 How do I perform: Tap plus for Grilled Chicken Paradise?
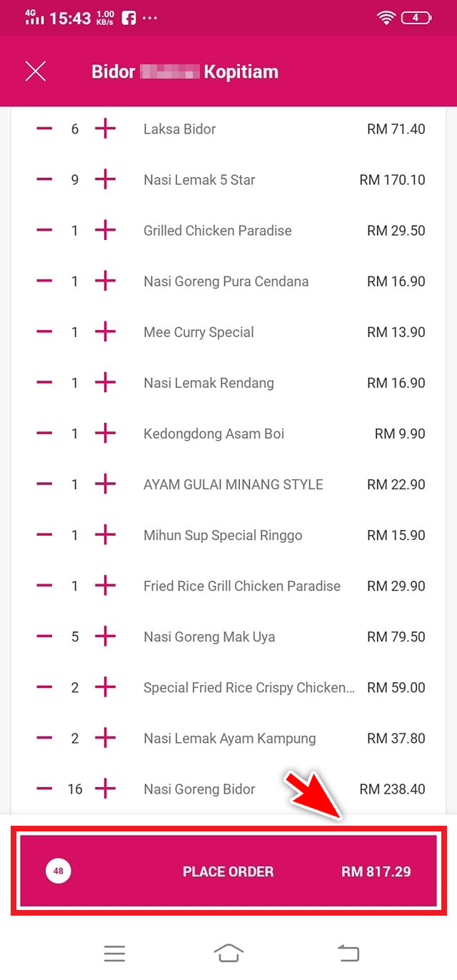105,231
